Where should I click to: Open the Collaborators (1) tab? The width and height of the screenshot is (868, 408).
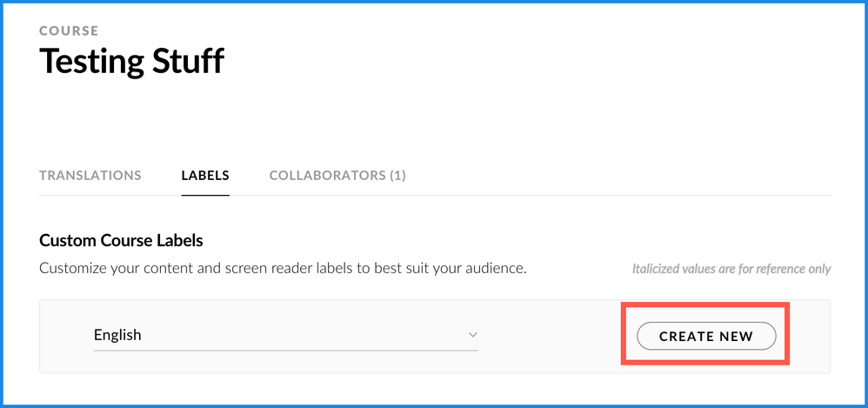(337, 175)
